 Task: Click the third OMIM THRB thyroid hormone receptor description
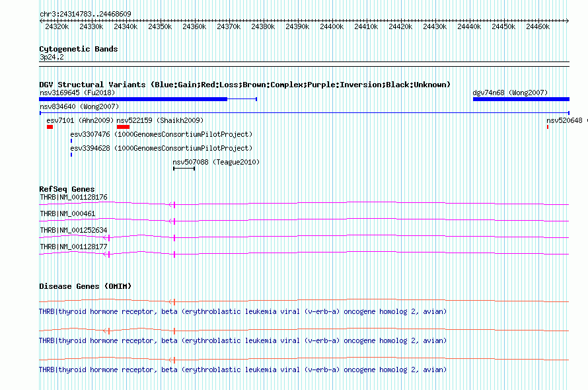(x=242, y=370)
